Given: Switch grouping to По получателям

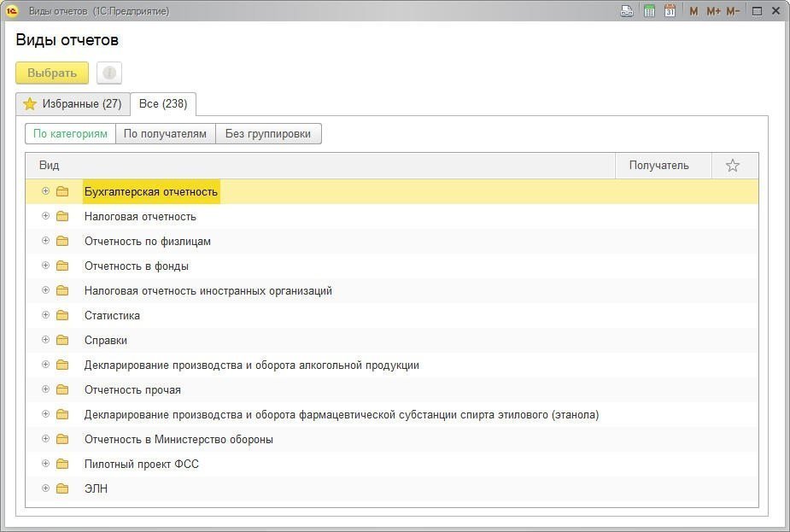Looking at the screenshot, I should pos(165,134).
